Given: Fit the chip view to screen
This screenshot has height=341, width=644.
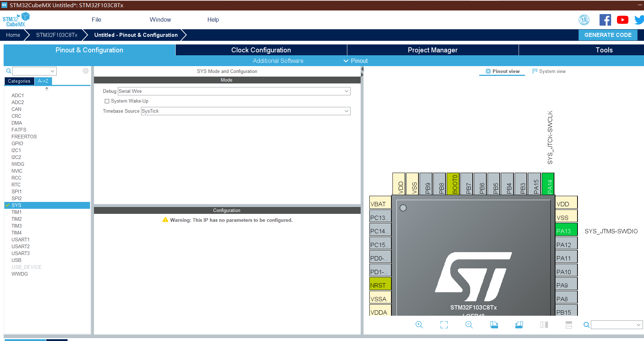Looking at the screenshot, I should [444, 325].
